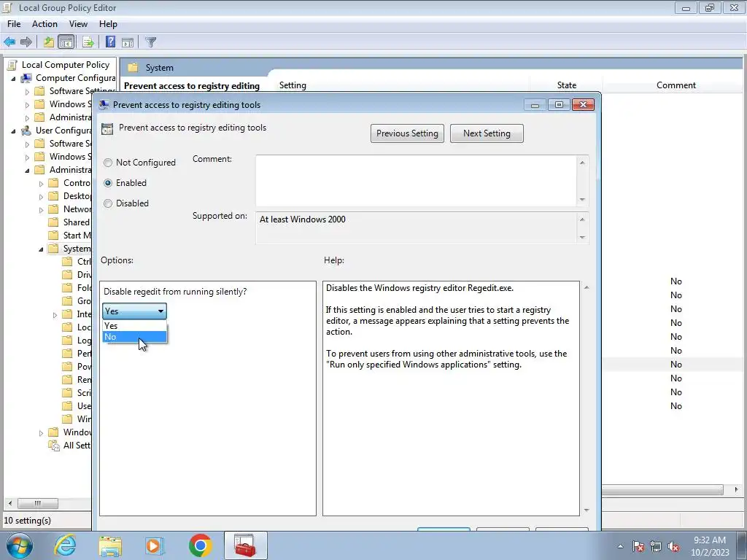
Task: Click the Filter funnel toolbar icon
Action: 150,42
